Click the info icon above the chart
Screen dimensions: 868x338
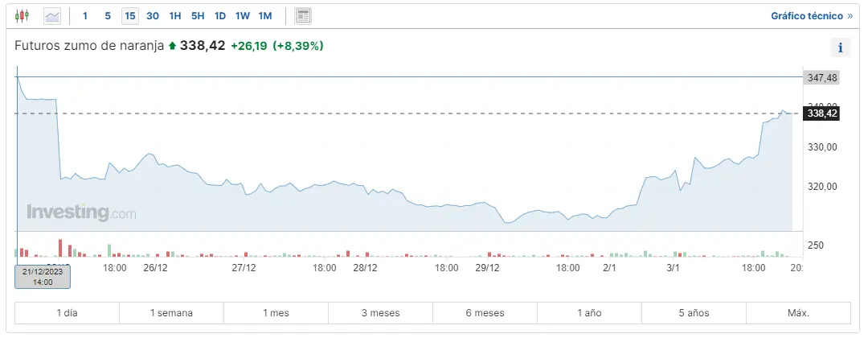pos(840,47)
